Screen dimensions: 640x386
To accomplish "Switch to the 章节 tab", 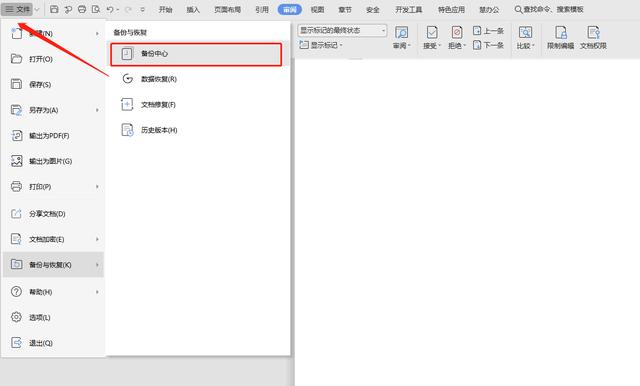I will pos(345,9).
